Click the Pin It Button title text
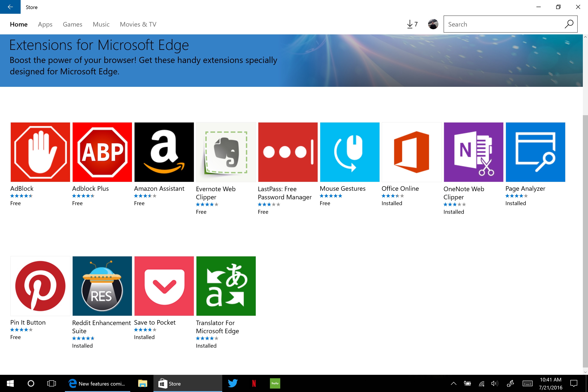Image resolution: width=588 pixels, height=392 pixels. click(x=28, y=323)
